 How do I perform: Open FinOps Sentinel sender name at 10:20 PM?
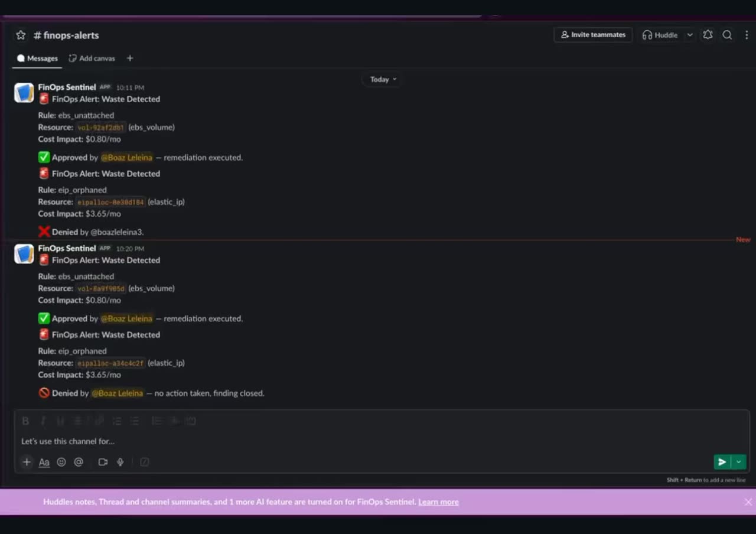[x=67, y=249]
